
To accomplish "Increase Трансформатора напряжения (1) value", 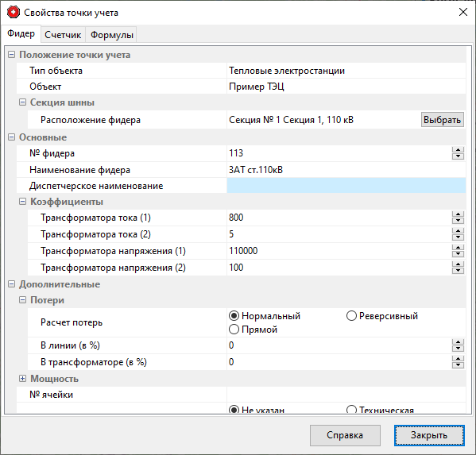I will 458,248.
